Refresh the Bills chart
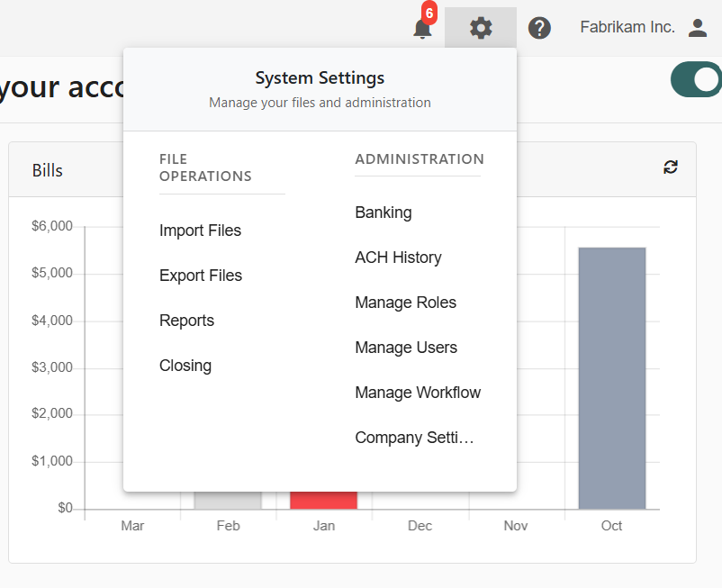Image resolution: width=722 pixels, height=588 pixels. click(x=671, y=167)
